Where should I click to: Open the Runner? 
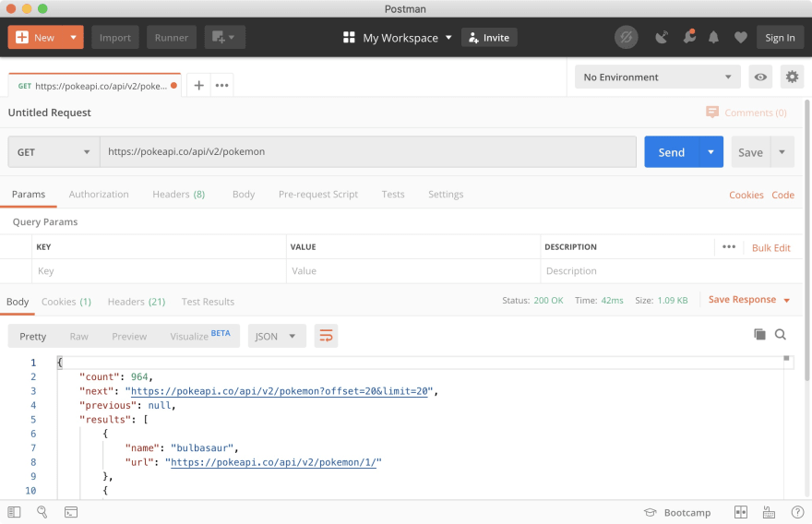pyautogui.click(x=172, y=37)
